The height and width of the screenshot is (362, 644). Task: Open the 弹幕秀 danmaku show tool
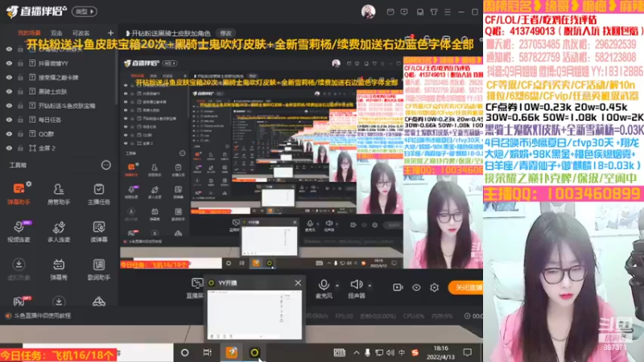click(x=59, y=269)
